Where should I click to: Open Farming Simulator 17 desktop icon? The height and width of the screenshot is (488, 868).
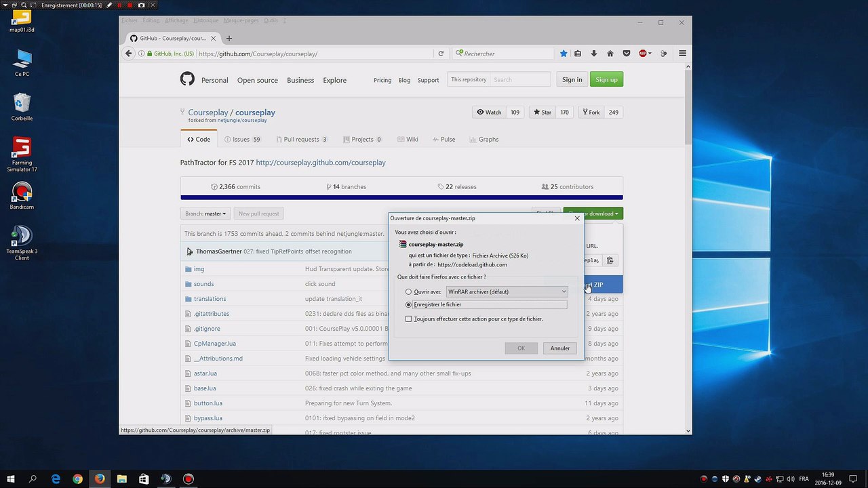click(x=22, y=155)
